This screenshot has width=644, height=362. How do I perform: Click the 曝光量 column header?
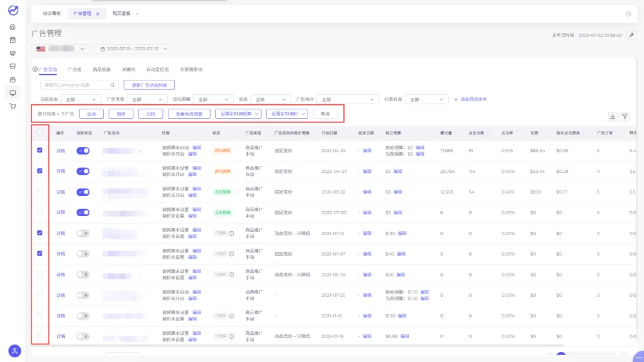pos(446,133)
